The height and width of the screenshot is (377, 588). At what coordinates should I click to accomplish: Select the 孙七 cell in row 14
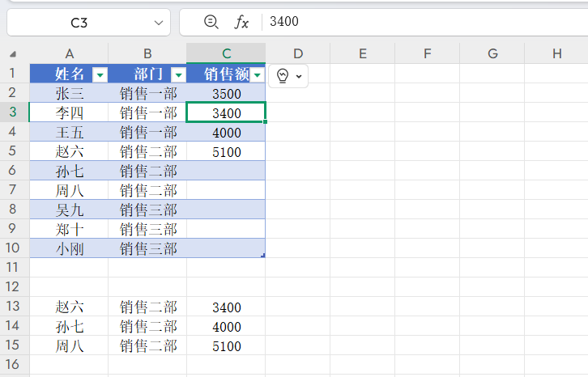(x=69, y=327)
